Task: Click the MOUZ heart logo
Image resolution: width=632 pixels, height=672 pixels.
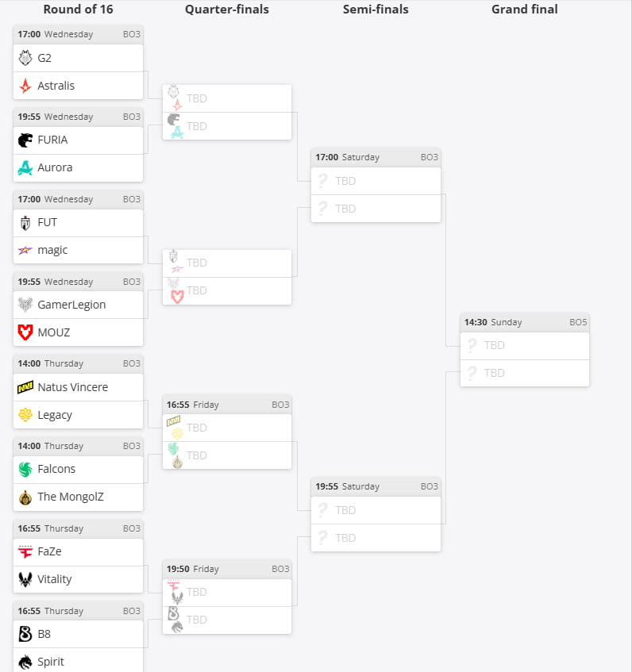Action: click(25, 332)
